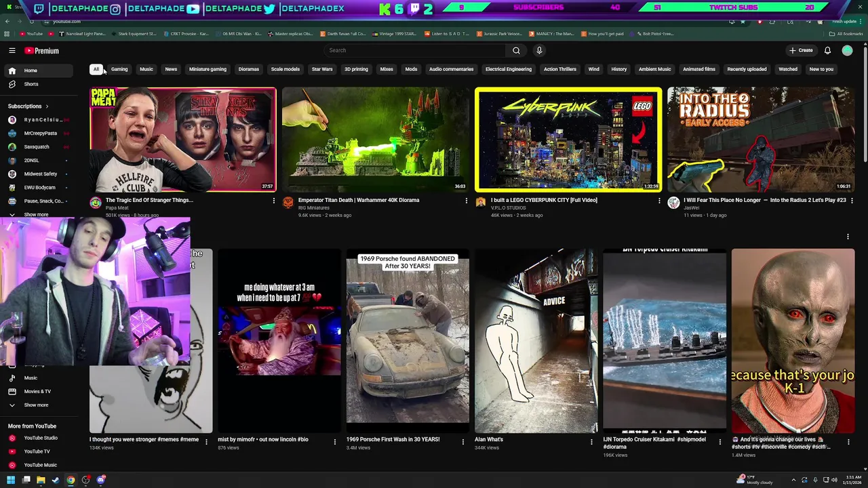868x488 pixels.
Task: Expand the Subscriptions section arrow
Action: click(x=47, y=106)
